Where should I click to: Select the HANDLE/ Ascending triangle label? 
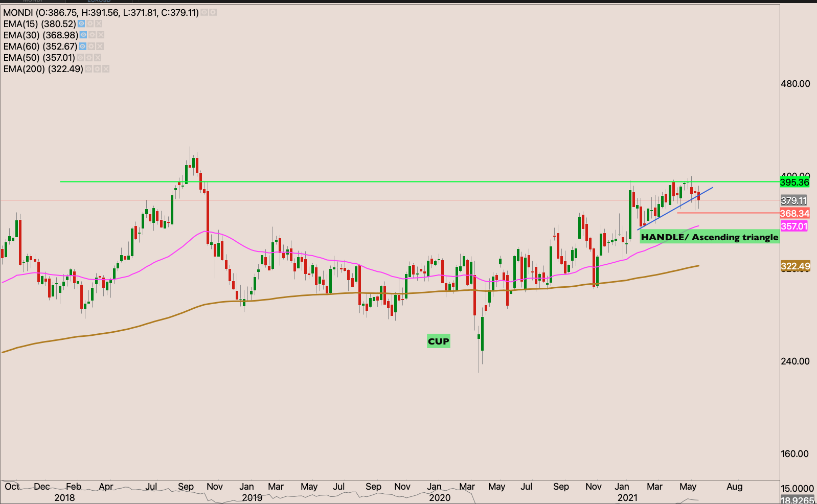click(709, 237)
